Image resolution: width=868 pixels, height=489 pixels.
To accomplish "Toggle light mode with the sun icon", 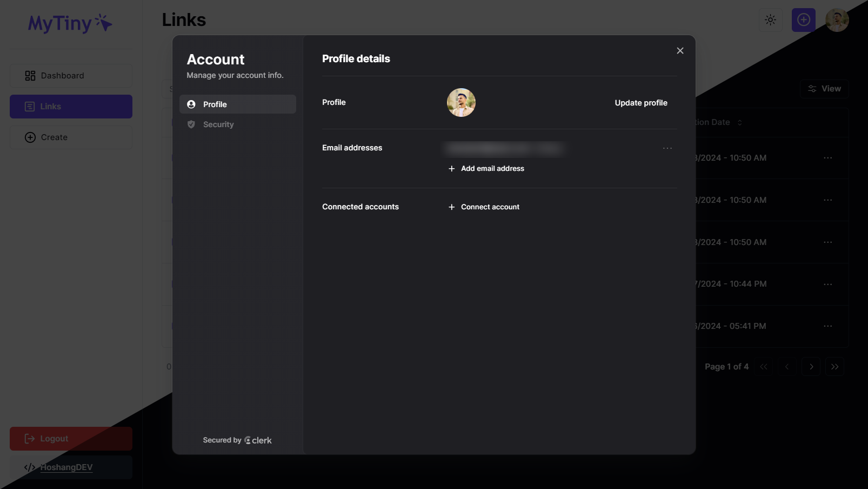I will 770,19.
